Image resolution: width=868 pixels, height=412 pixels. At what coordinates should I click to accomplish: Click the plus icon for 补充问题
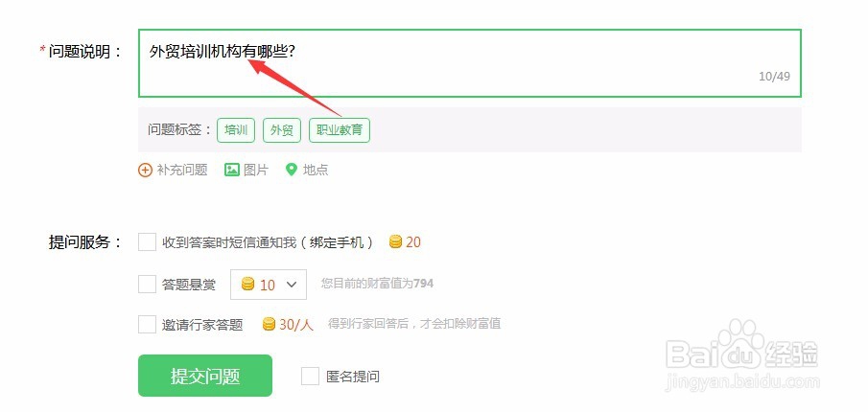coord(145,170)
